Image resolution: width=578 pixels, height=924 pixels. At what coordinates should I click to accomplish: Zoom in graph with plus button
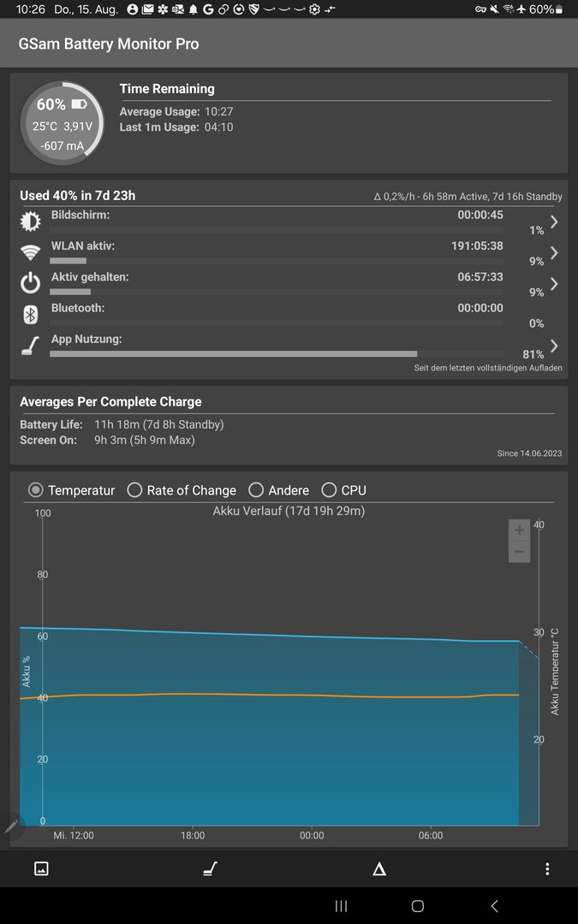pyautogui.click(x=519, y=530)
